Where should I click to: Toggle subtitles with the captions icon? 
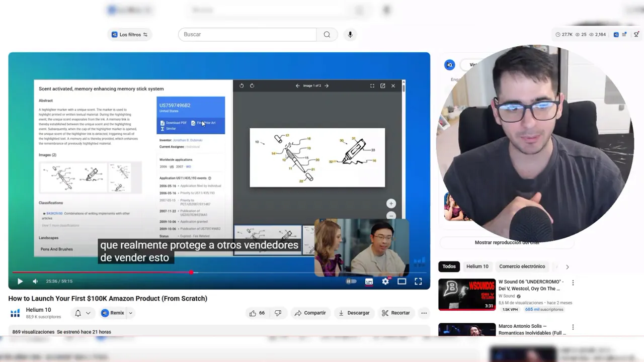369,282
